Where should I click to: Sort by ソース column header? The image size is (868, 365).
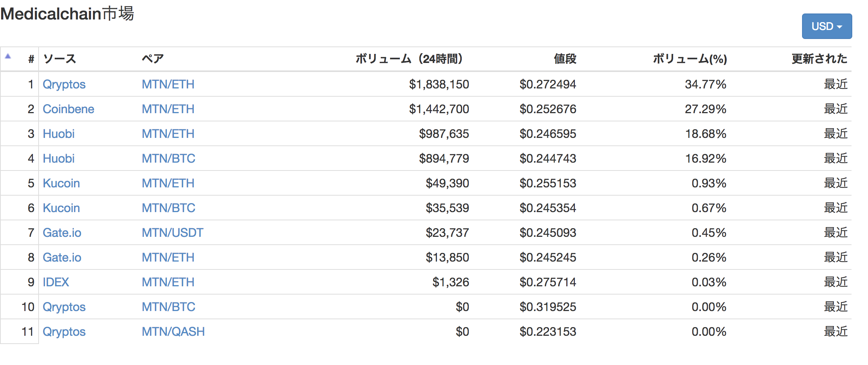click(x=60, y=59)
